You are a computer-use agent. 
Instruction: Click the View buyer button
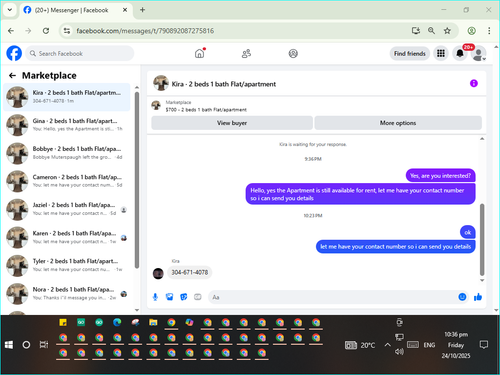[232, 123]
